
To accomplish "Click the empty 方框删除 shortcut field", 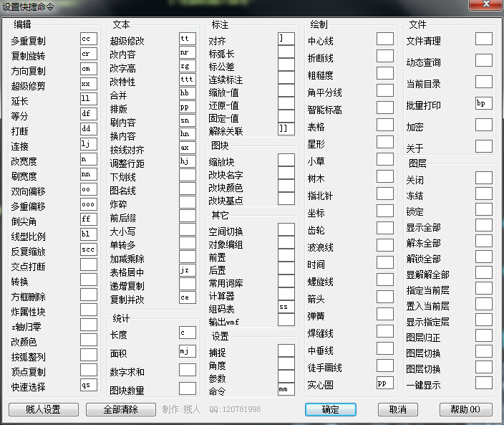I will click(89, 295).
